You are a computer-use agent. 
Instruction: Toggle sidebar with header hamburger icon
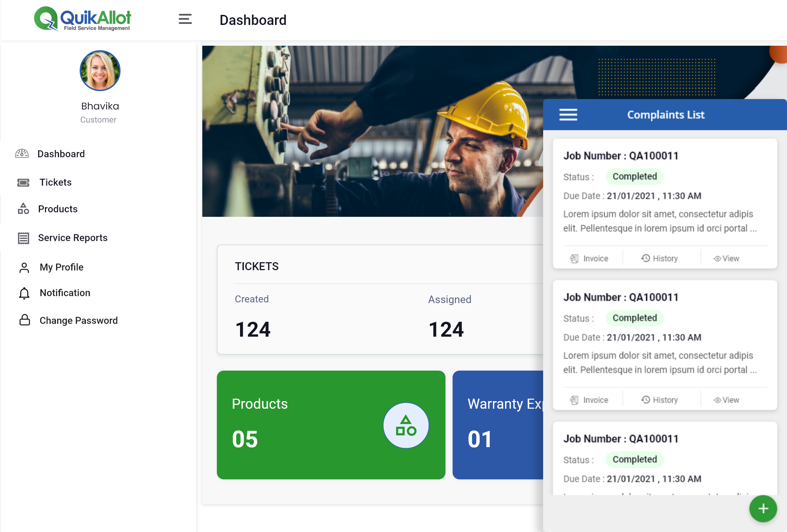185,19
